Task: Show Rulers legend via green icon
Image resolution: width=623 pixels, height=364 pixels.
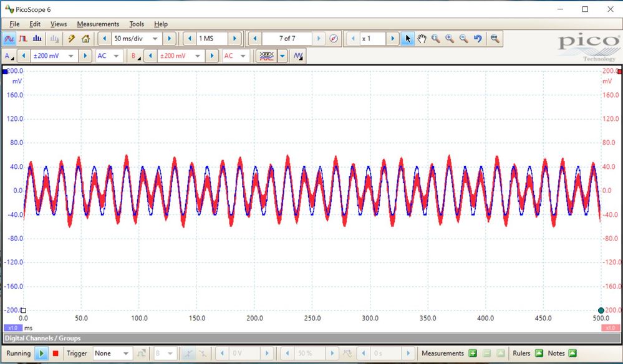Action: tap(539, 353)
